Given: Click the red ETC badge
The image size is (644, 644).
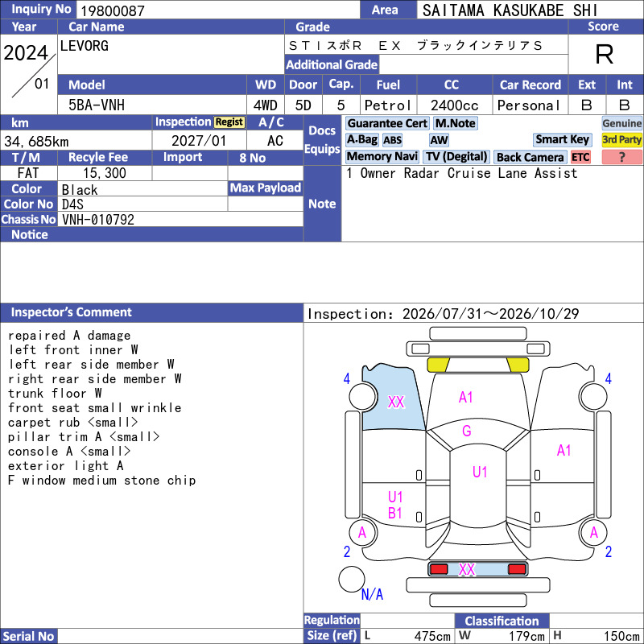Looking at the screenshot, I should pyautogui.click(x=580, y=157).
